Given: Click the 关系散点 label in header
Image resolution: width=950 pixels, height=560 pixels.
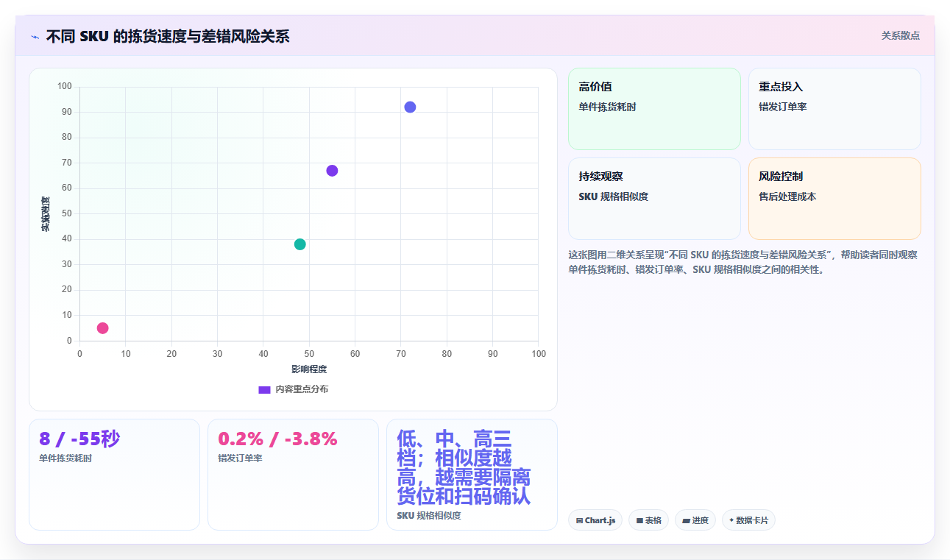Looking at the screenshot, I should coord(900,35).
